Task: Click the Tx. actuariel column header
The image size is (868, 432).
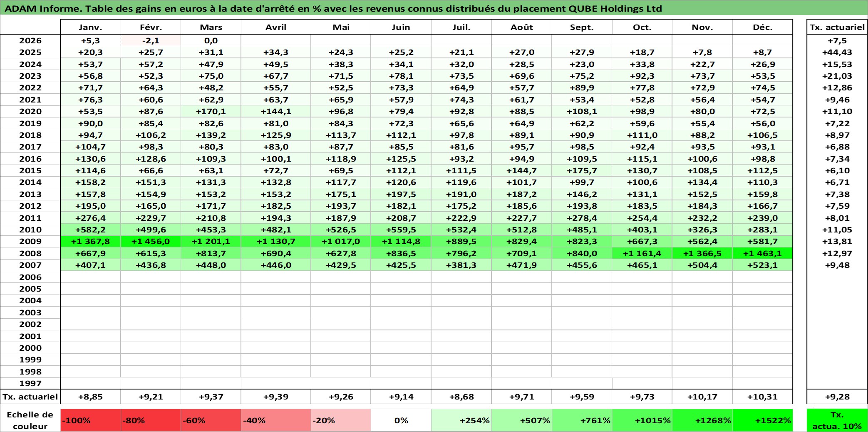Action: coord(837,27)
